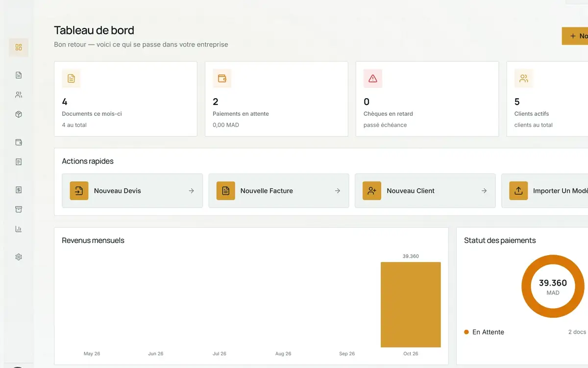The height and width of the screenshot is (368, 588).
Task: Click the 'passé échéance' text
Action: pyautogui.click(x=385, y=125)
